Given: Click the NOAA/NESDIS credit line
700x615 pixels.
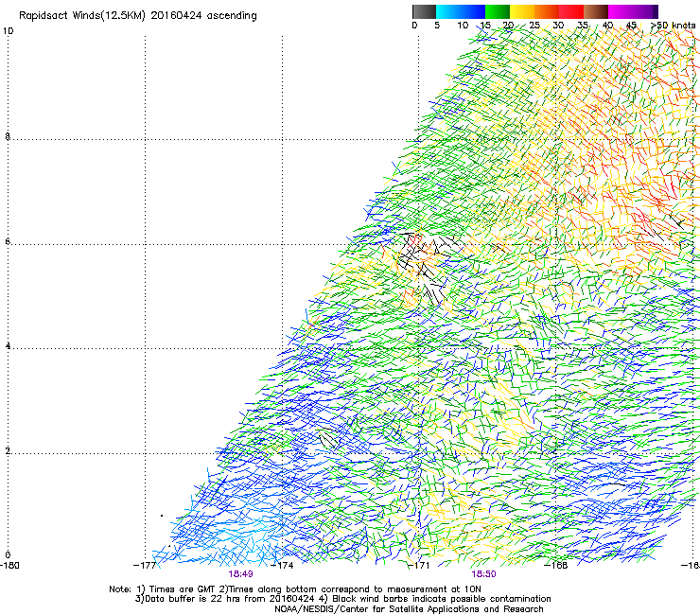Looking at the screenshot, I should point(409,609).
